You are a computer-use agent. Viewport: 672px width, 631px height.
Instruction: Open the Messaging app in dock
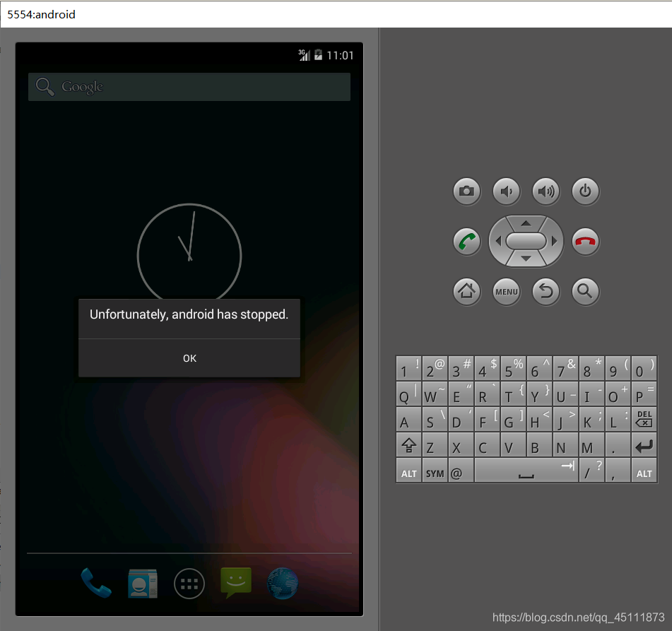236,582
